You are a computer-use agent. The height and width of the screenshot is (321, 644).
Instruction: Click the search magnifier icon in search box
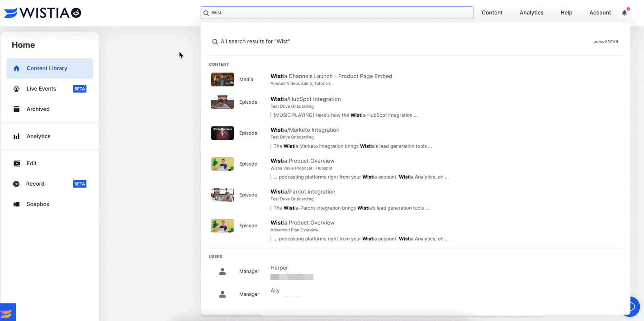pos(206,13)
